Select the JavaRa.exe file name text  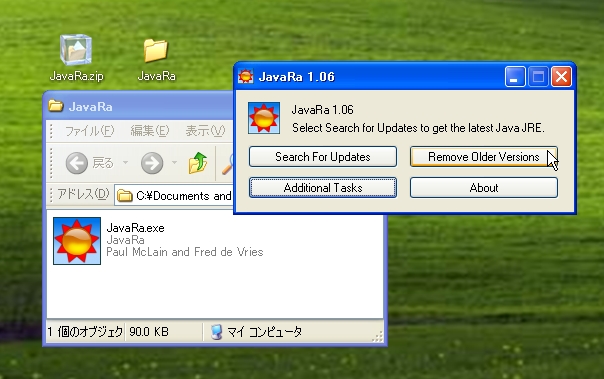[x=136, y=228]
